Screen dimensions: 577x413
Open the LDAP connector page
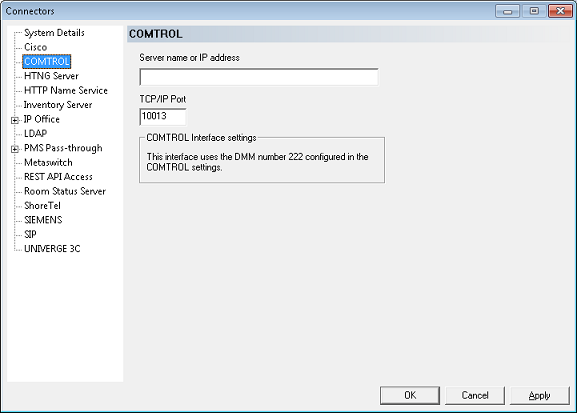pyautogui.click(x=35, y=133)
